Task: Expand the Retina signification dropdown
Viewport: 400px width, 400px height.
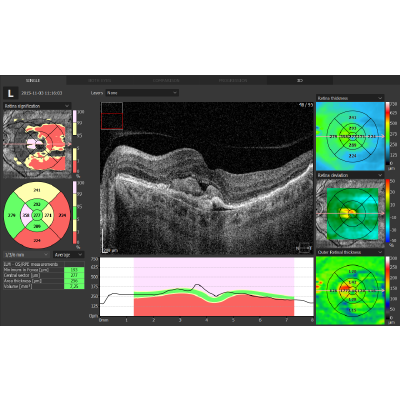Action: coord(37,106)
